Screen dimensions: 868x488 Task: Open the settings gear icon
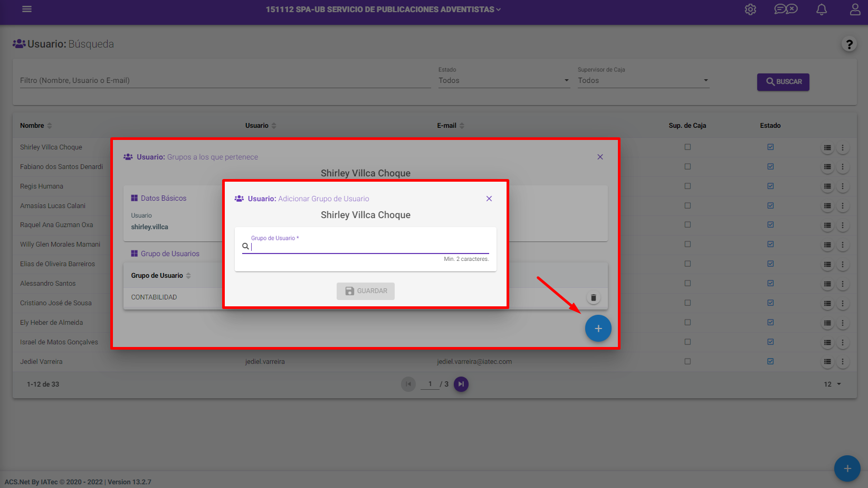click(x=750, y=10)
